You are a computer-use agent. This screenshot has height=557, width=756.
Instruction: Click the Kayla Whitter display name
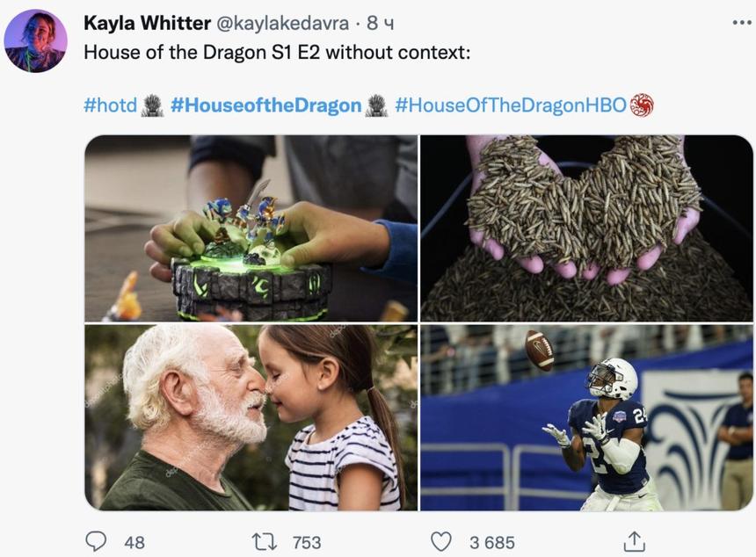pyautogui.click(x=147, y=23)
